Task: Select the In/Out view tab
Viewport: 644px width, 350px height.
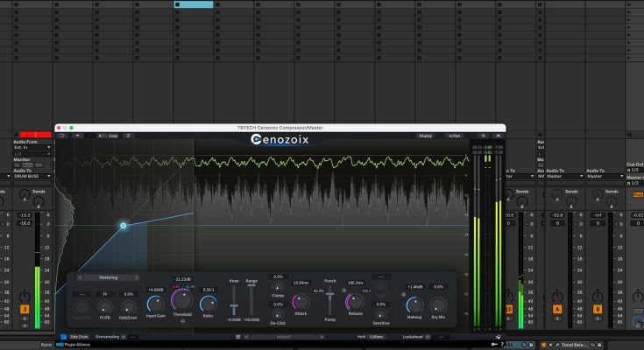Action: [x=454, y=136]
